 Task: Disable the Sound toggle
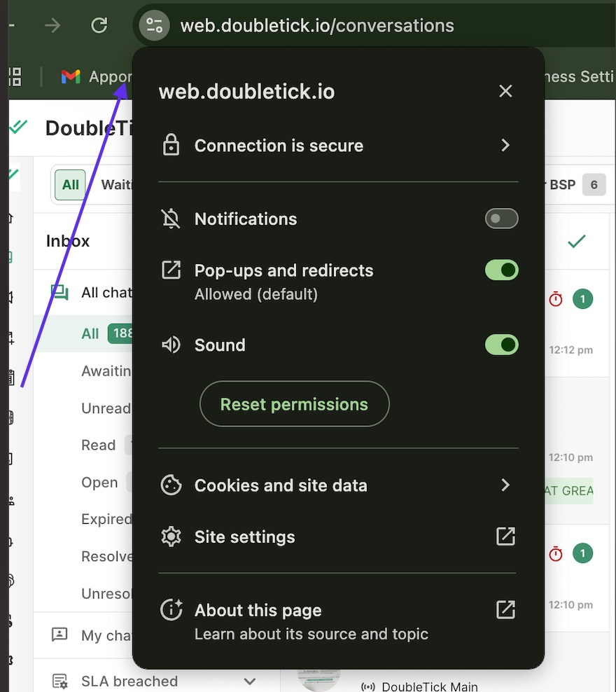[x=501, y=345]
